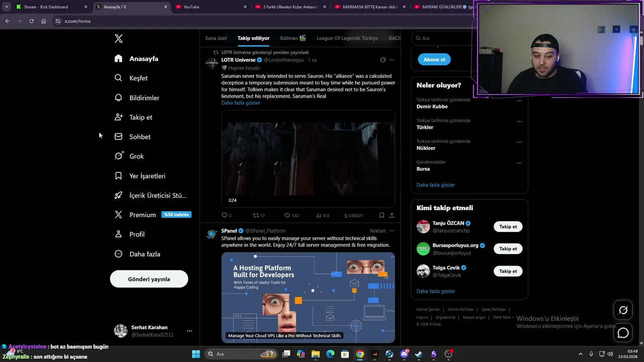Viewport: 644px width, 362px height.
Task: Open Sohbet messages
Action: 132,137
